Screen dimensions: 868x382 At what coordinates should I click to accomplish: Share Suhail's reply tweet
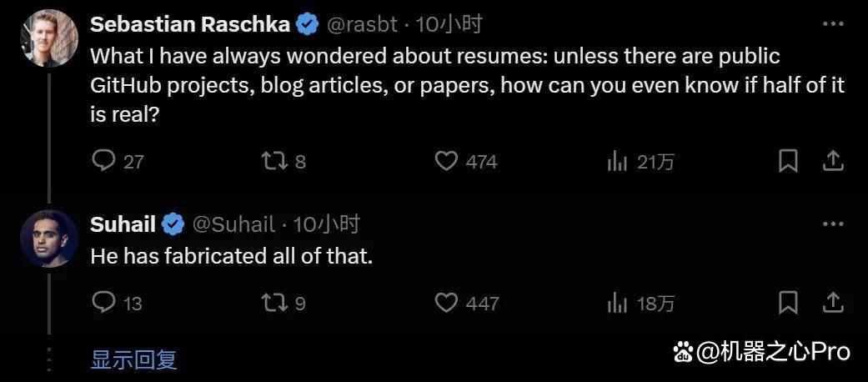tap(832, 302)
